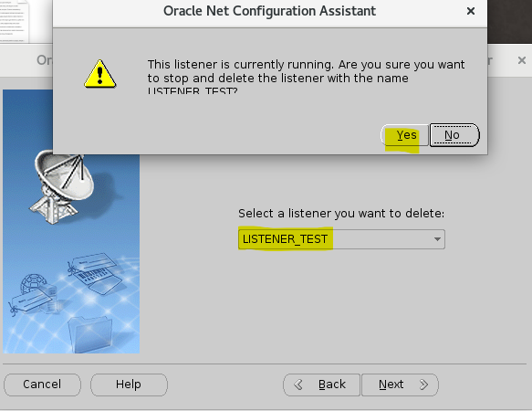Open the LISTENER_TEST listener dropdown
This screenshot has width=532, height=411.
click(x=341, y=239)
